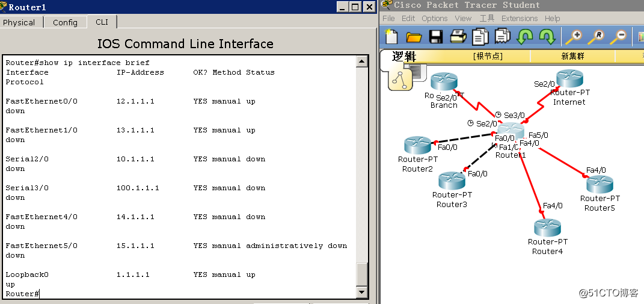This screenshot has height=304, width=644.
Task: Click the color palette icon on toolbar edge
Action: (x=641, y=37)
